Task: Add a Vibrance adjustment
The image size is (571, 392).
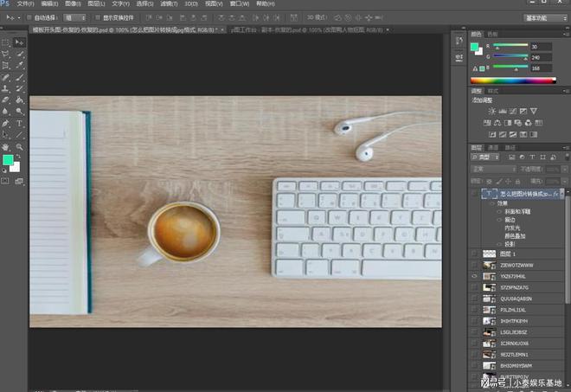Action: pyautogui.click(x=534, y=111)
